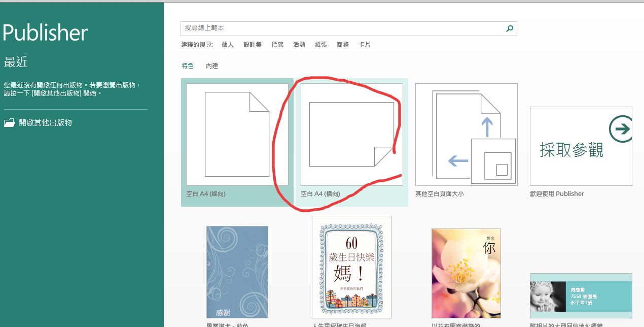Search suggested term 卡片
Screen dimensions: 644x327
(365, 45)
